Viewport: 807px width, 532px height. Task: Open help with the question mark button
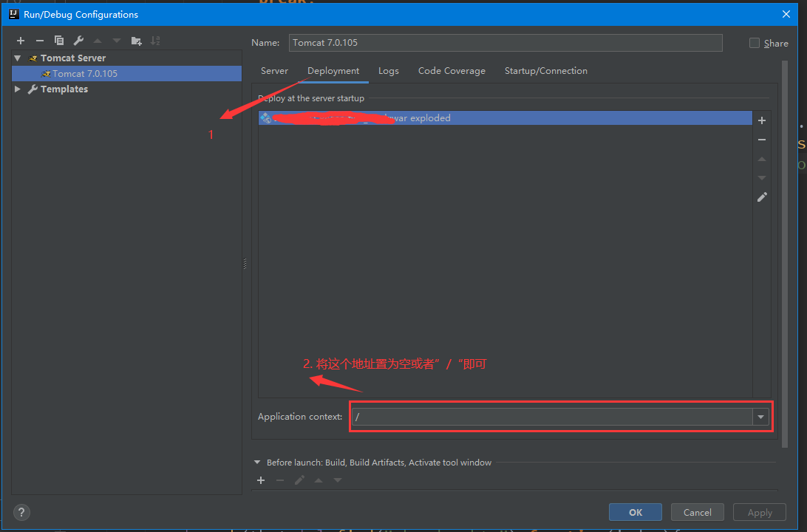coord(21,513)
